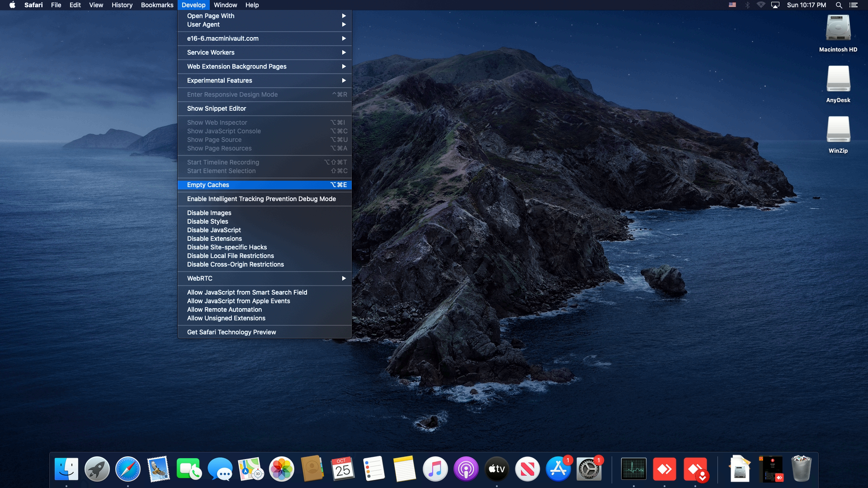The width and height of the screenshot is (868, 488).
Task: Click Show Snippet Editor
Action: pos(217,108)
